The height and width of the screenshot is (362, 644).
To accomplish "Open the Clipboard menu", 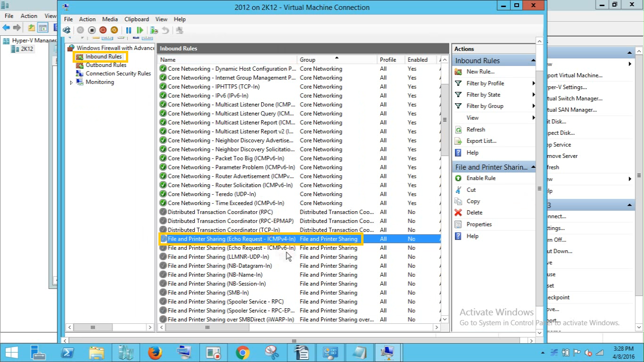I will [137, 19].
